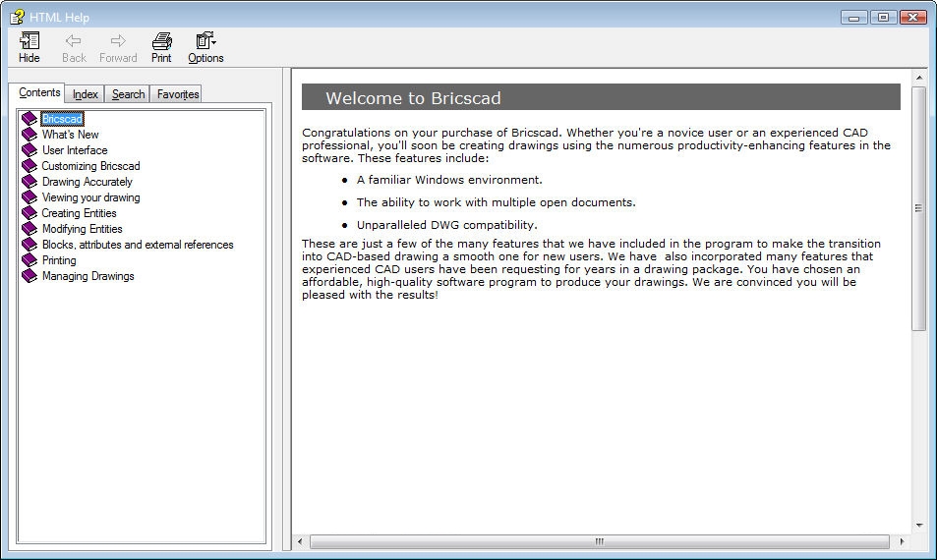Click the book icon beside Modifying Entities

[x=29, y=229]
